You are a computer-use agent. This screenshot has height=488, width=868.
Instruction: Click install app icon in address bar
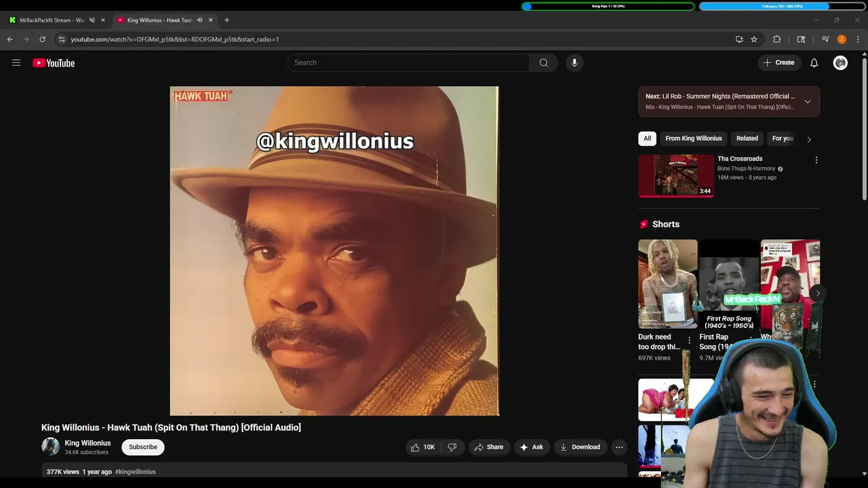pos(739,39)
